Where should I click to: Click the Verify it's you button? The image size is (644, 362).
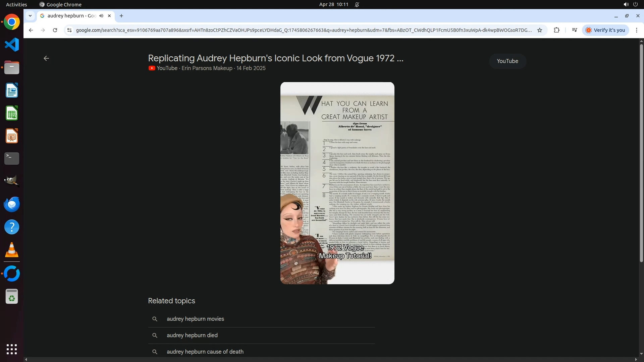click(x=605, y=30)
